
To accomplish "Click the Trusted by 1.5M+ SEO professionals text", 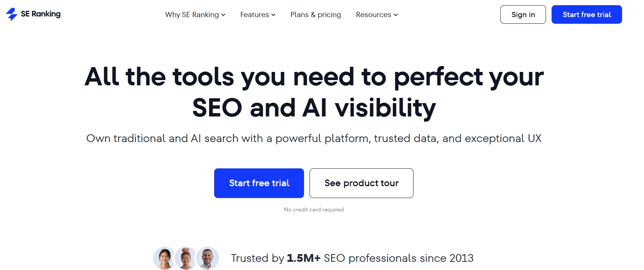I will pos(352,258).
